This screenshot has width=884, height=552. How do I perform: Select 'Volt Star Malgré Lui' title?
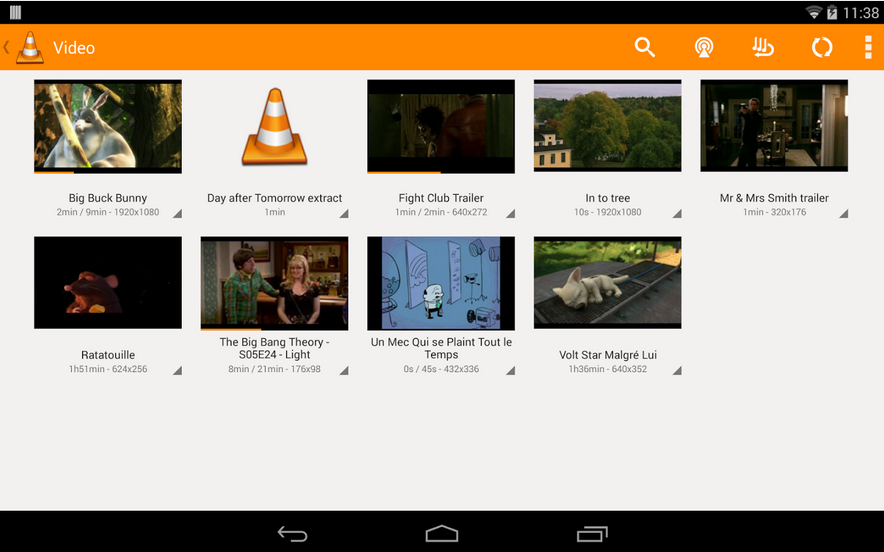tap(608, 355)
